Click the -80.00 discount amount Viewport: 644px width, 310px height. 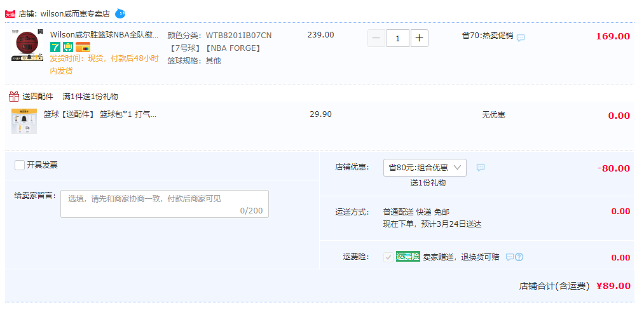pos(613,168)
